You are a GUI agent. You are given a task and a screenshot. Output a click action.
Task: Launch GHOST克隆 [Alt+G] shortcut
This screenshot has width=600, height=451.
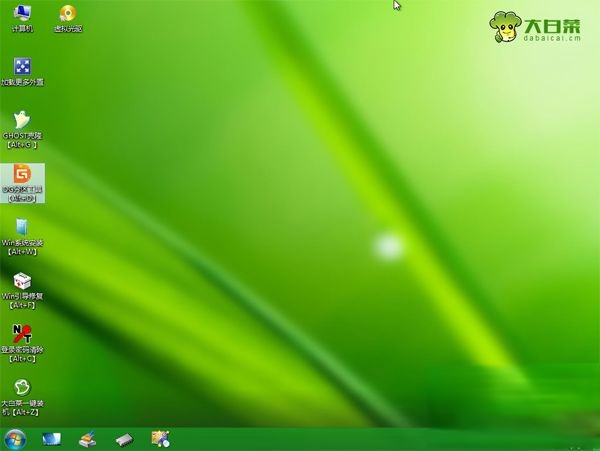pyautogui.click(x=22, y=129)
